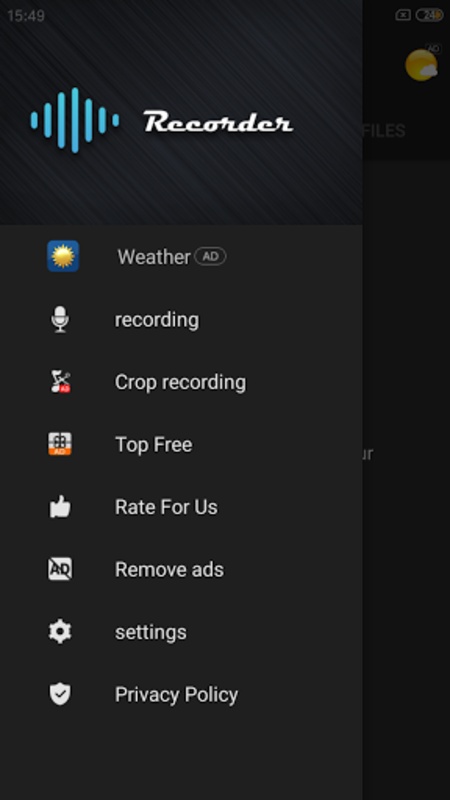Tap the blue sound wave logo

(75, 120)
